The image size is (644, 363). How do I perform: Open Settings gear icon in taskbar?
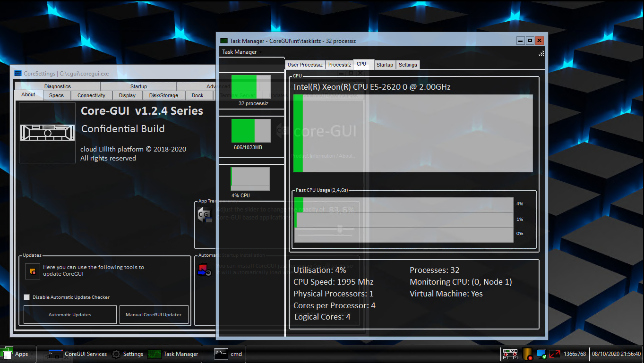[x=116, y=354]
